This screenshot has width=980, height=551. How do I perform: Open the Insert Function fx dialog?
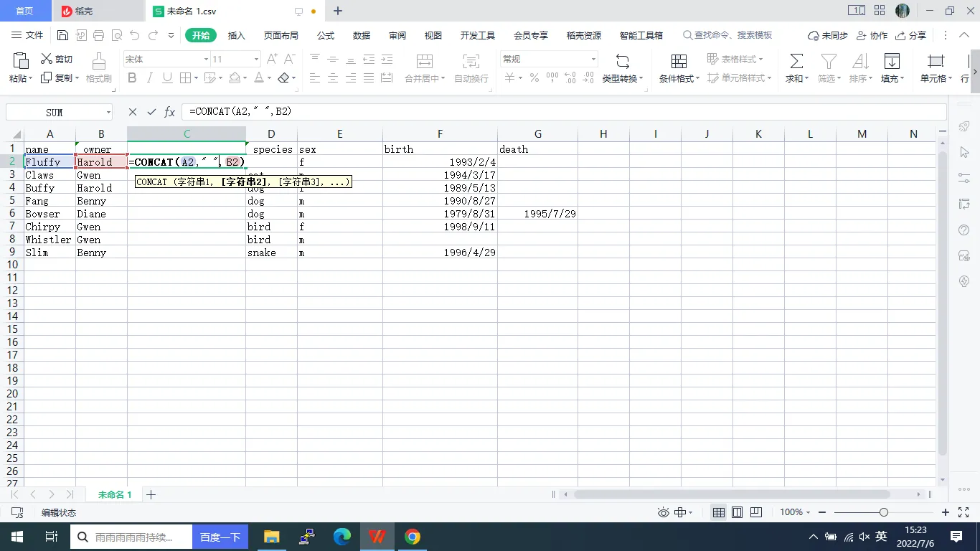tap(170, 112)
